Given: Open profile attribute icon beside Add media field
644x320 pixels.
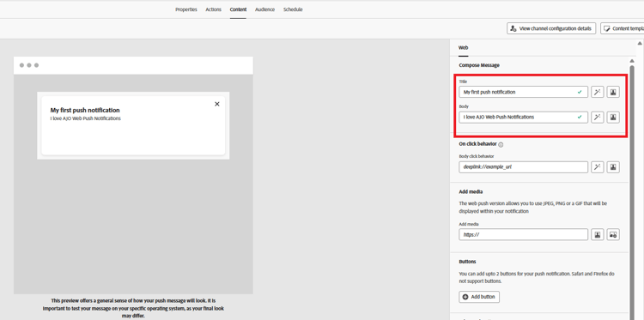Looking at the screenshot, I should (x=597, y=235).
